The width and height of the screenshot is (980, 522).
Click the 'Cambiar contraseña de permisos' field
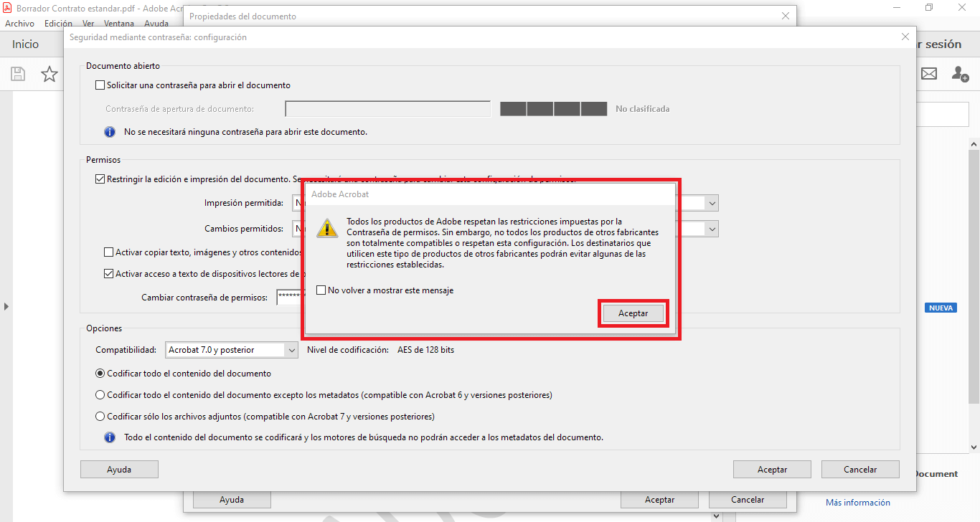click(x=291, y=298)
